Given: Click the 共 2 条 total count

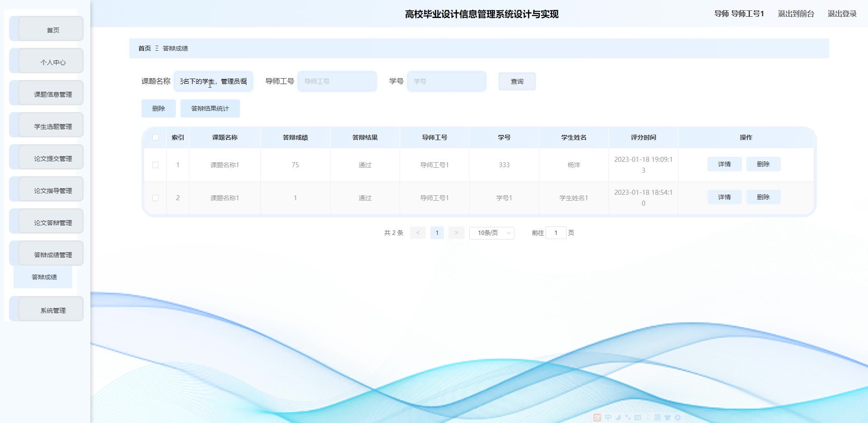Looking at the screenshot, I should [x=394, y=233].
